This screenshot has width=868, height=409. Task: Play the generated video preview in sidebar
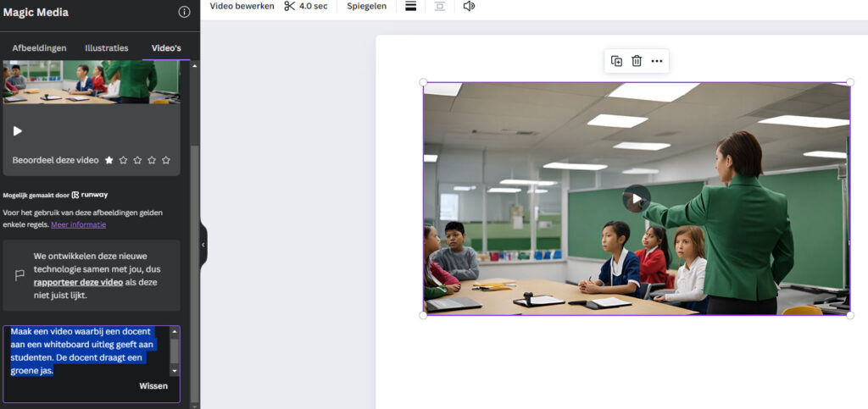18,131
